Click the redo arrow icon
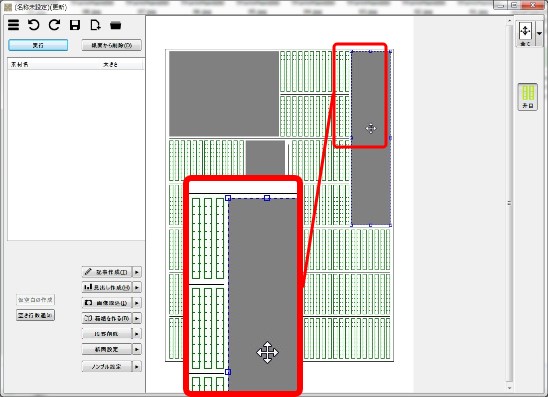The image size is (548, 397). tap(54, 25)
